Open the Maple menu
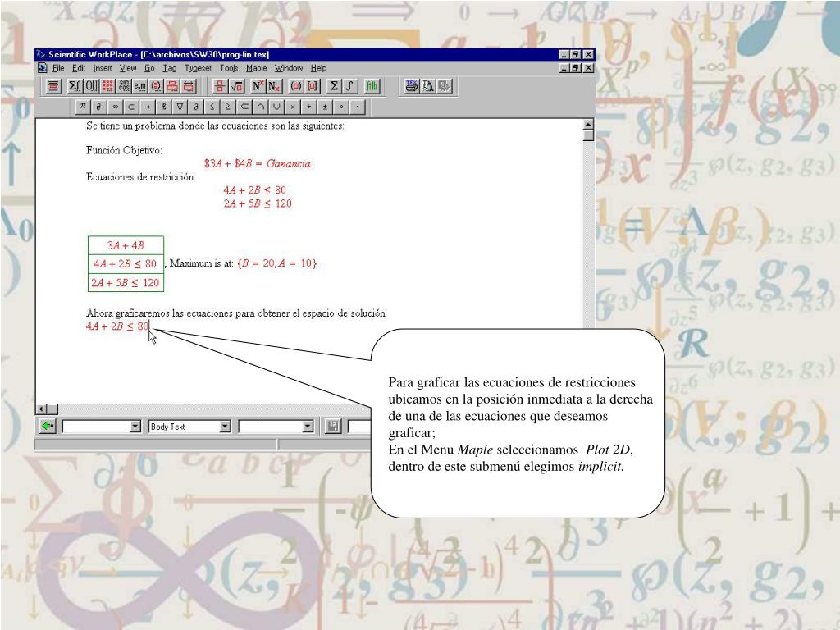 [x=257, y=68]
